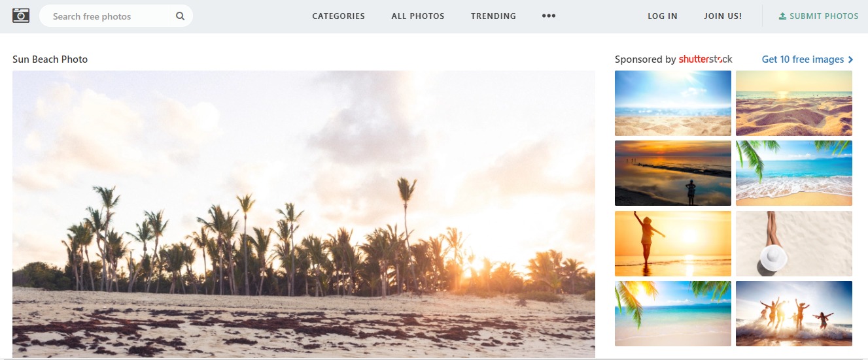Open the legs and white hat thumbnail
The image size is (868, 360).
pos(794,244)
